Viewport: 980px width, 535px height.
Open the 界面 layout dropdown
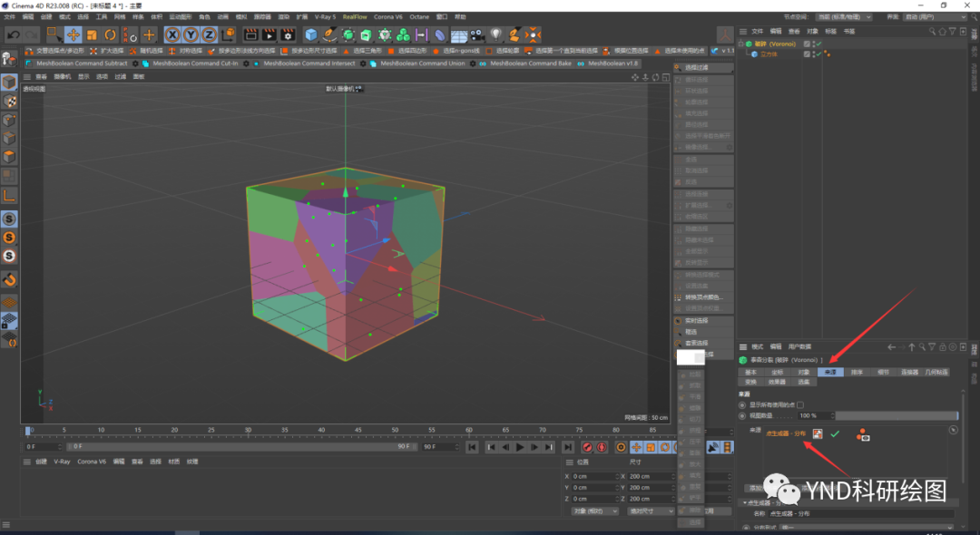click(936, 17)
